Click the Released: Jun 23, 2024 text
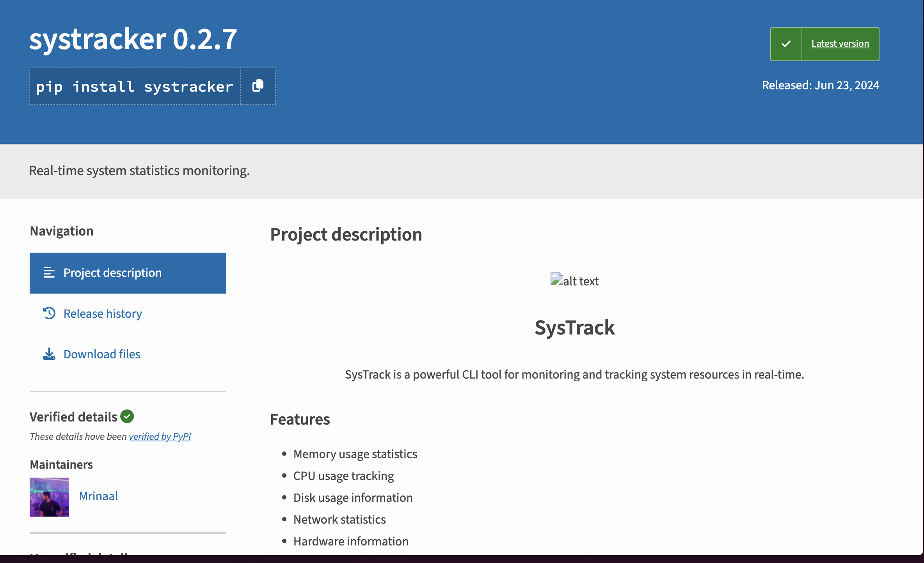This screenshot has height=563, width=924. [x=821, y=85]
